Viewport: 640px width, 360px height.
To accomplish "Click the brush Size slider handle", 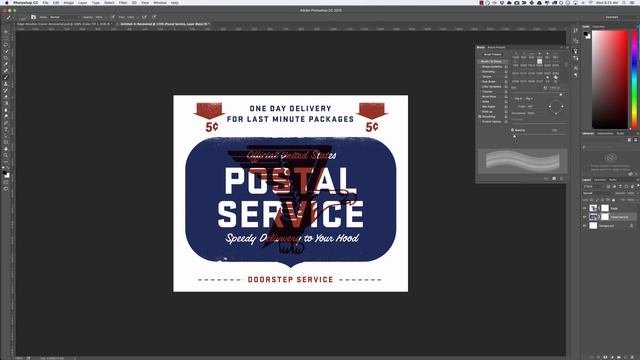I will click(561, 95).
